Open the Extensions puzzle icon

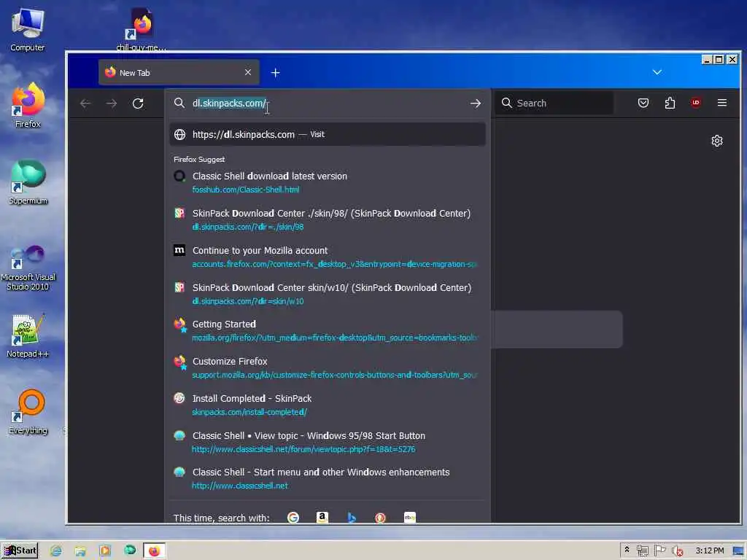point(670,103)
